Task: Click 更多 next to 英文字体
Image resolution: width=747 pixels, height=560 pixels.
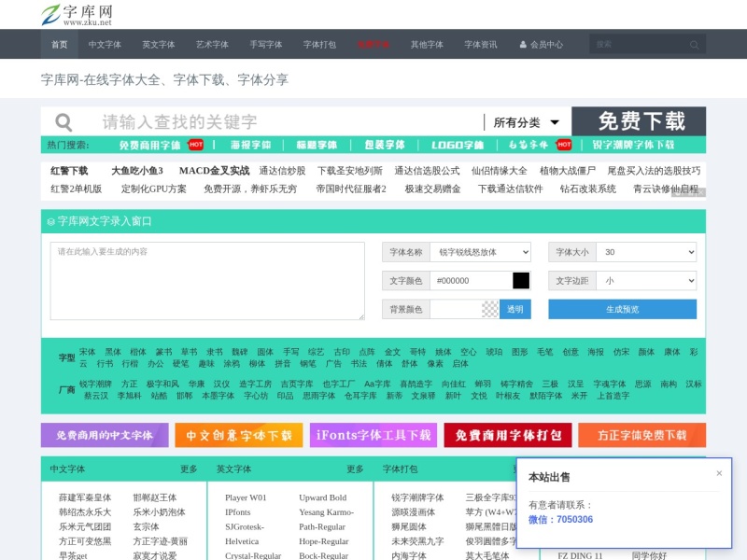Action: click(x=355, y=469)
